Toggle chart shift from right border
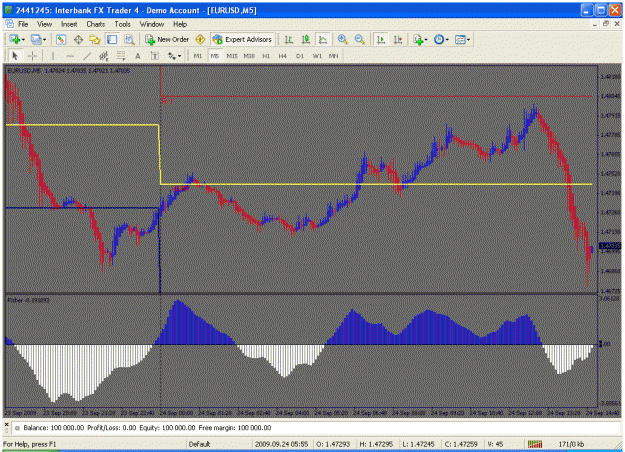625x452 pixels. click(x=398, y=39)
